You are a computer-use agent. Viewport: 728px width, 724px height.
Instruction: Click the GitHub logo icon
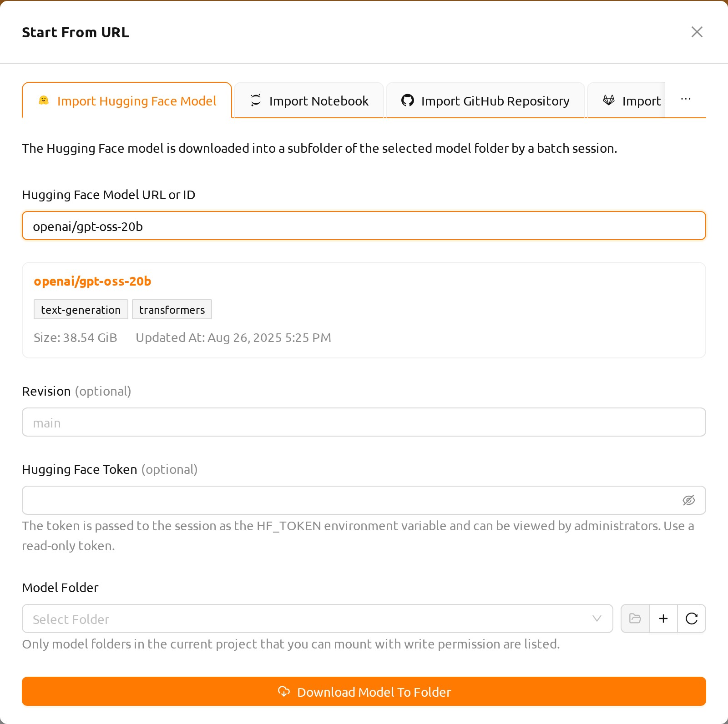(408, 100)
